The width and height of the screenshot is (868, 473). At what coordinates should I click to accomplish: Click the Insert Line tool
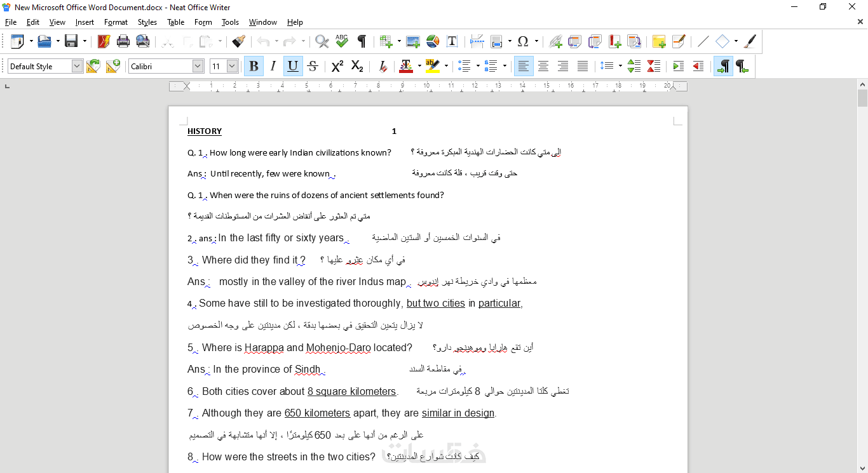click(x=703, y=42)
